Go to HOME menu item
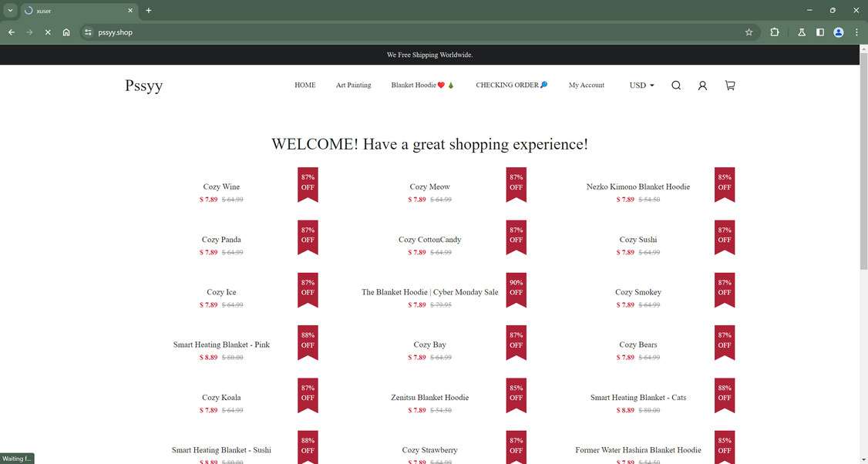The height and width of the screenshot is (464, 868). click(305, 86)
